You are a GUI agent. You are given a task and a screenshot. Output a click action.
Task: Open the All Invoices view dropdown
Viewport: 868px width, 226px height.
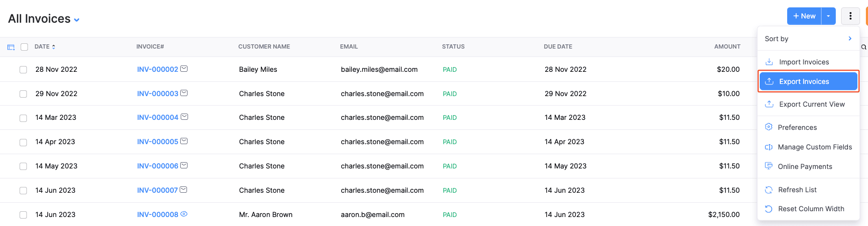point(77,20)
